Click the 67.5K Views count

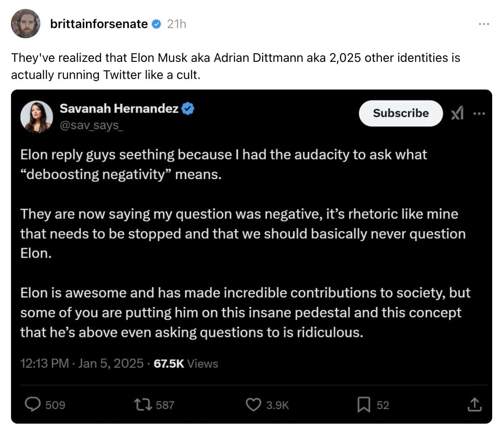coord(186,363)
